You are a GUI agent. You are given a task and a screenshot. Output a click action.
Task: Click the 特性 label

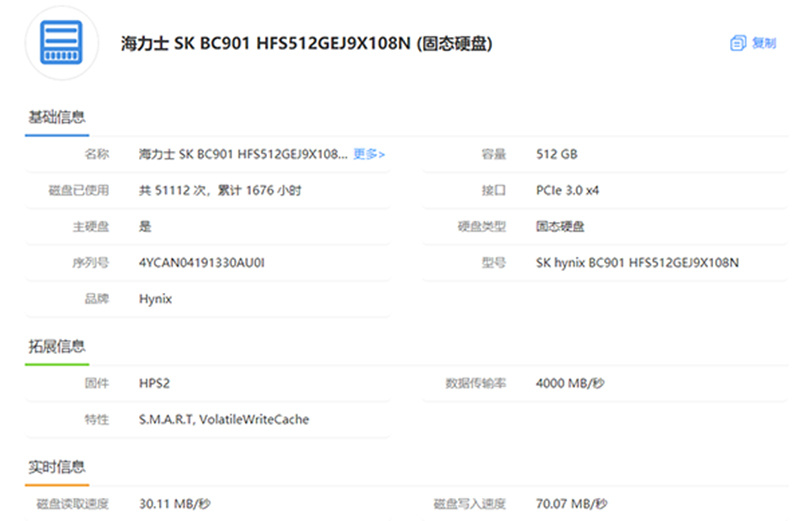pyautogui.click(x=96, y=419)
